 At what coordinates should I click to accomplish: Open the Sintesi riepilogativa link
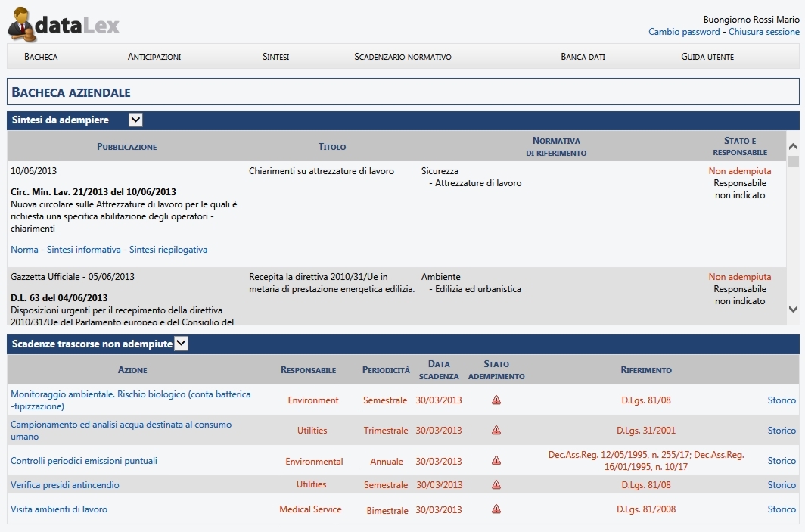[x=169, y=250]
